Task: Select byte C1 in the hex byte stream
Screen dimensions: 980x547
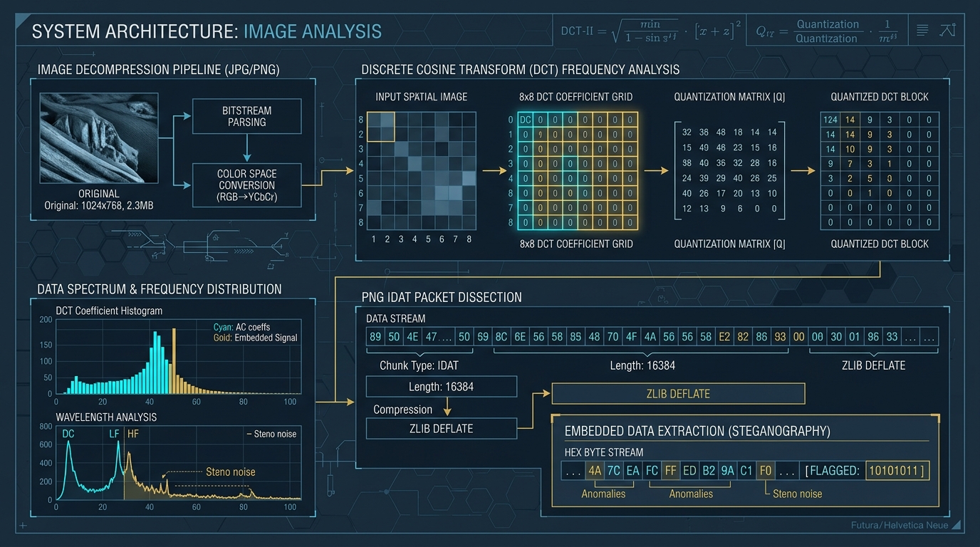Action: pos(746,471)
